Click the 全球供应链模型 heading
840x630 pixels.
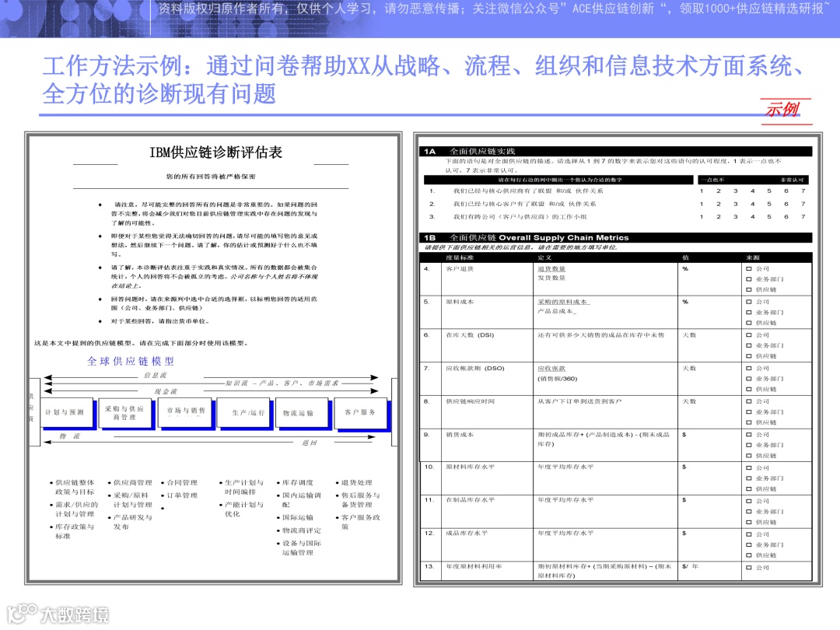131,361
